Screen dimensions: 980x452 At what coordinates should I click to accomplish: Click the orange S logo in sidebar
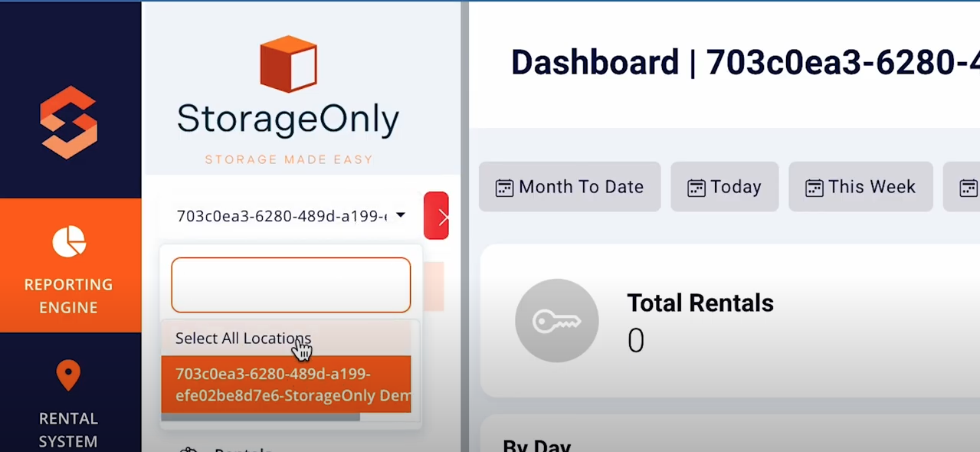point(69,123)
